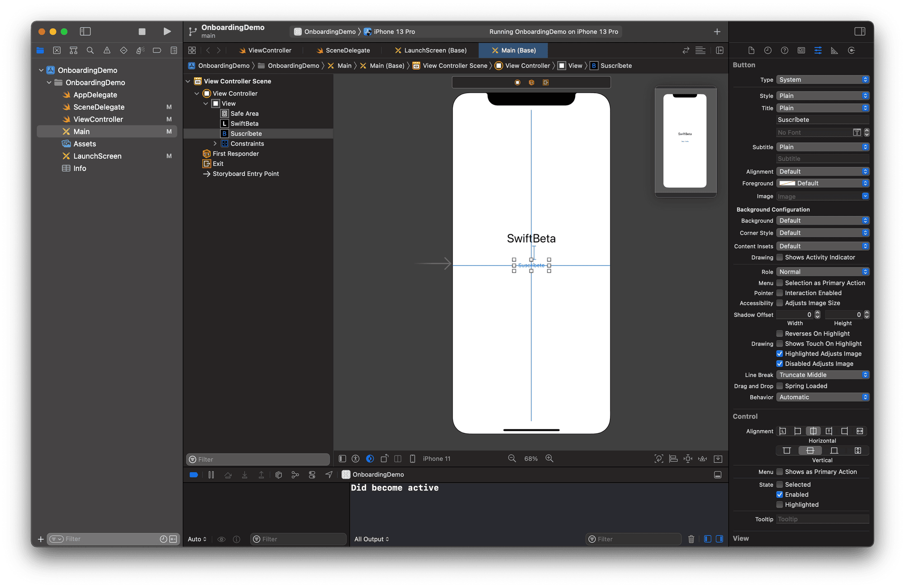Open the Line Break dropdown menu
Viewport: 905px width, 588px height.
click(x=822, y=375)
